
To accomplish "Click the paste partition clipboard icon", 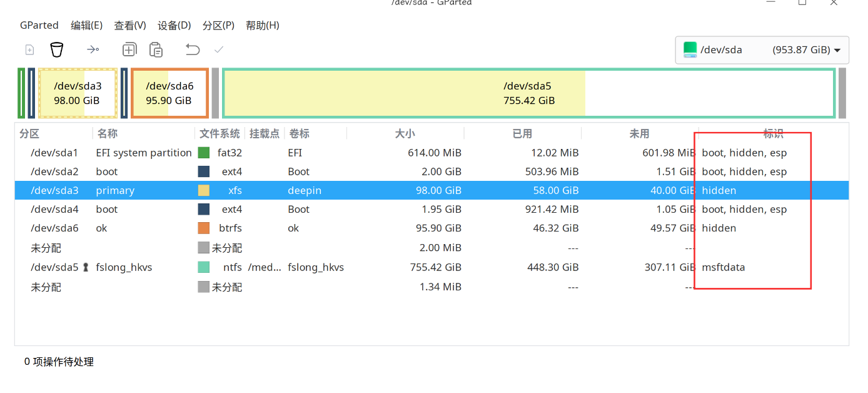I will tap(156, 49).
